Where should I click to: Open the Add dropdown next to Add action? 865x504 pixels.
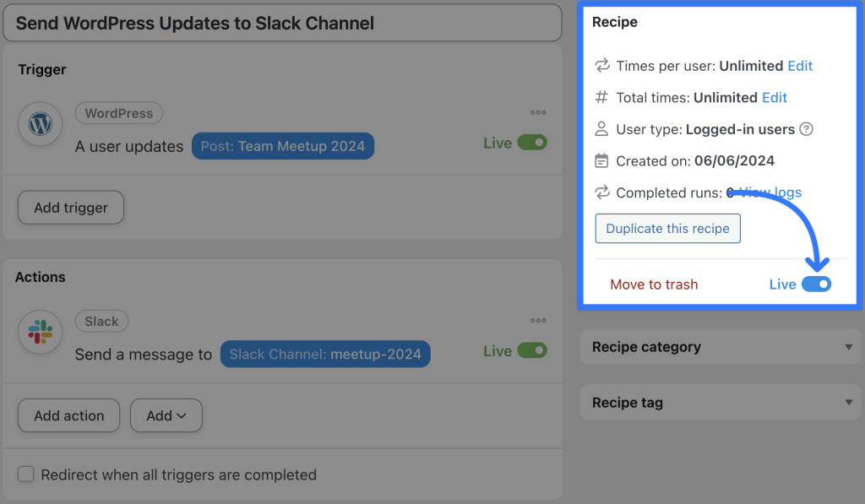click(x=166, y=415)
